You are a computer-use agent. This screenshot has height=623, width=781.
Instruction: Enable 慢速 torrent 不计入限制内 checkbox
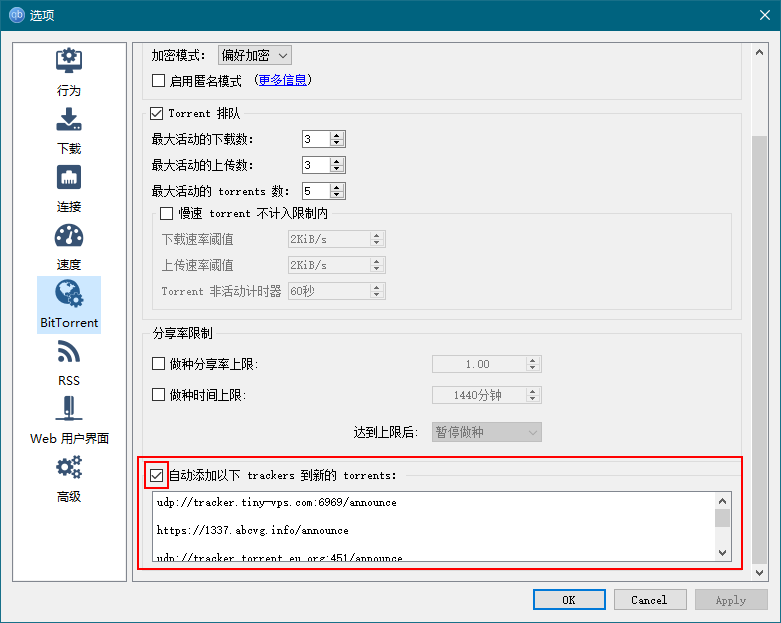point(166,214)
